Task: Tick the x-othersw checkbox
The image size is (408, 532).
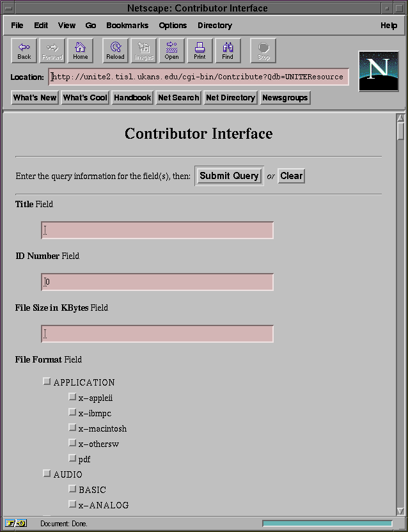Action: (72, 442)
